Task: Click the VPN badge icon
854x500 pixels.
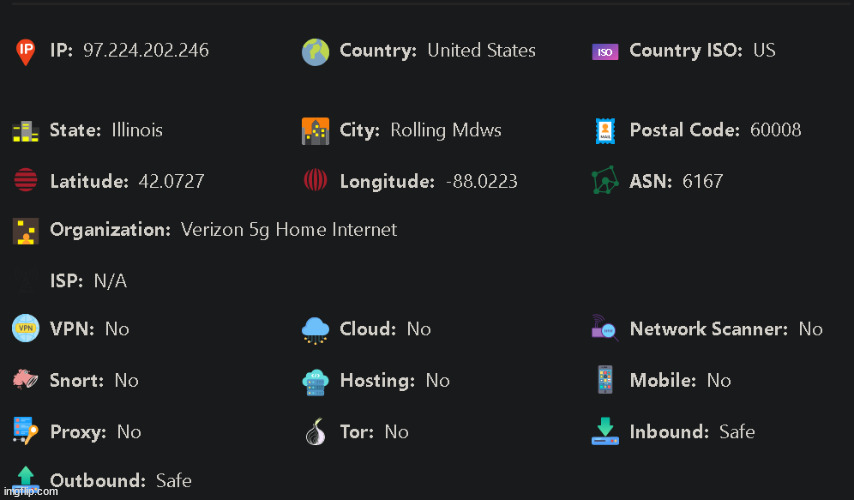Action: point(26,328)
